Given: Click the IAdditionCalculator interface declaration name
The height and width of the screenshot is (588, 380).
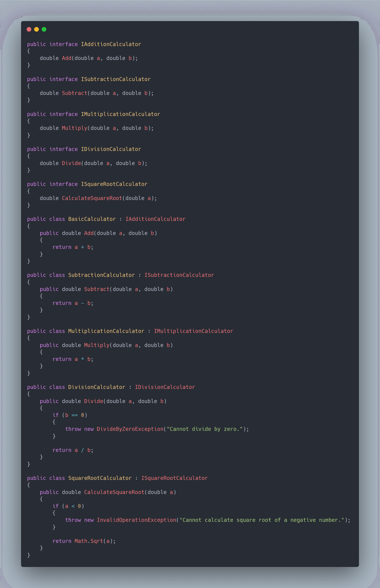Looking at the screenshot, I should [111, 44].
